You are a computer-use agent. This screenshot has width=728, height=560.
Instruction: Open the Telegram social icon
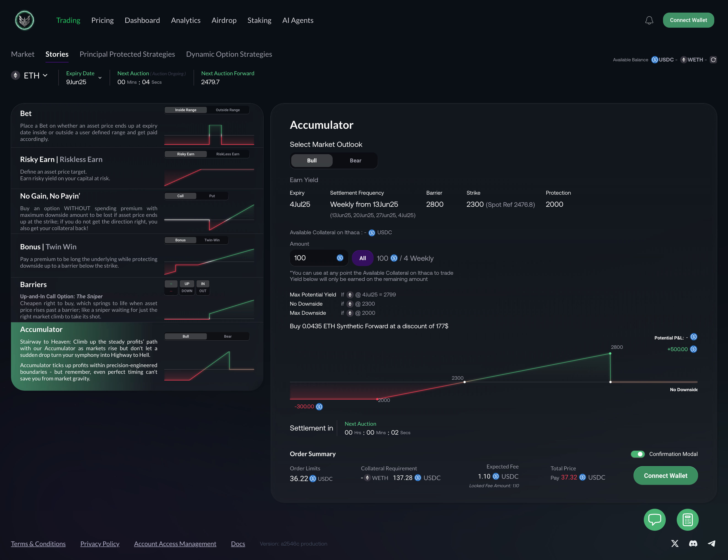click(x=711, y=543)
